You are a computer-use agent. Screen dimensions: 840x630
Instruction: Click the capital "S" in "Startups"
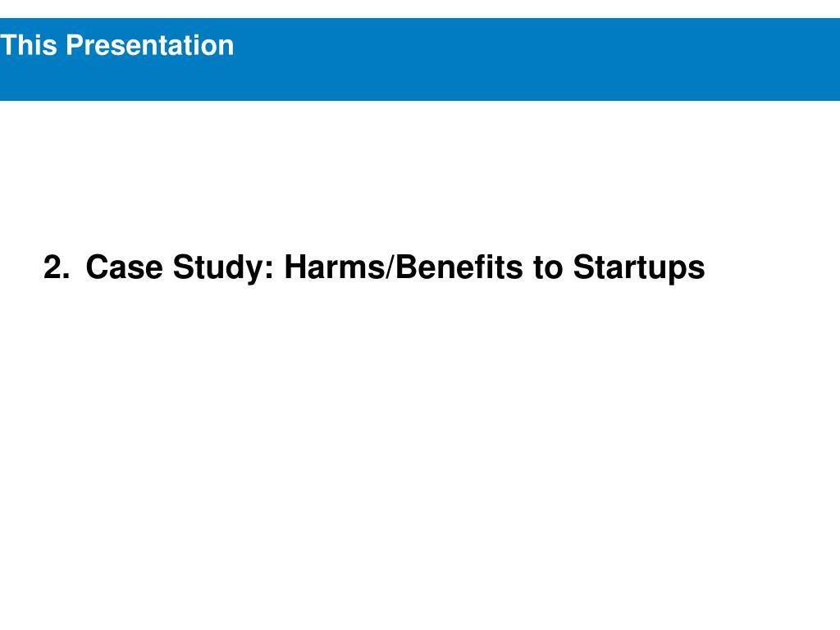tap(584, 267)
